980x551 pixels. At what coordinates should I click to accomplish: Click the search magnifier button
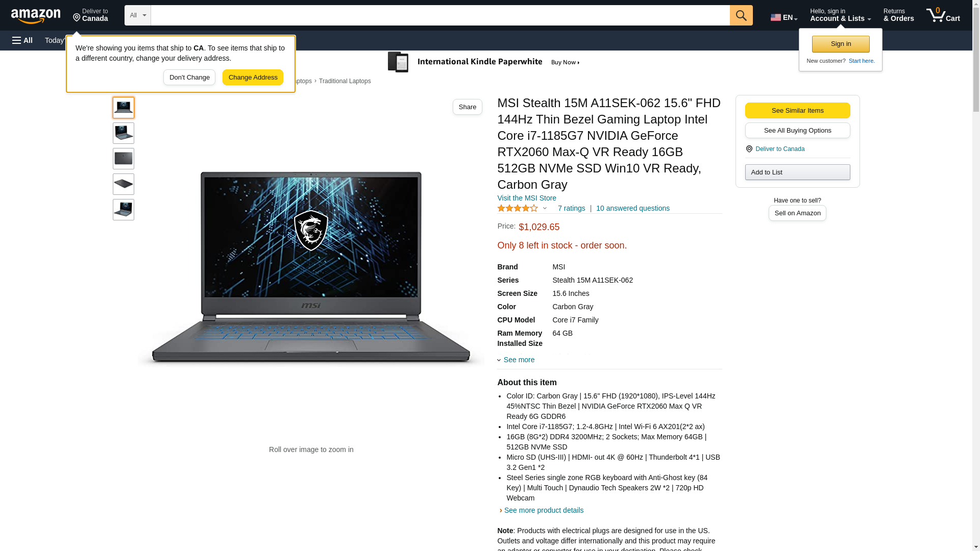click(741, 15)
